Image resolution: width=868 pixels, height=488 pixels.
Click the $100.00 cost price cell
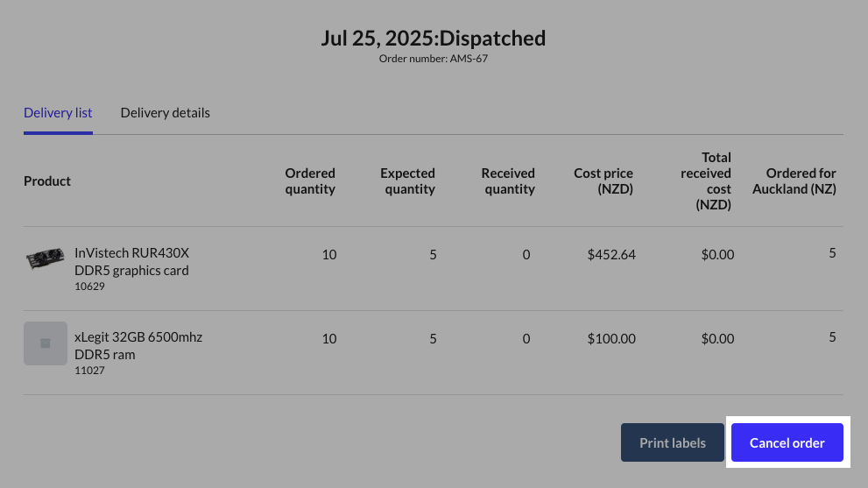(611, 339)
